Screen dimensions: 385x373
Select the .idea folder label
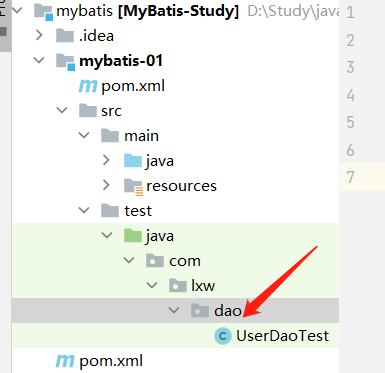tap(96, 36)
